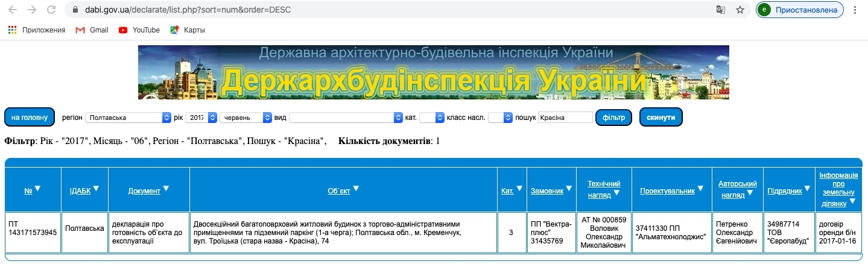Click the sort arrow next to ІДАБК
The height and width of the screenshot is (264, 868).
(96, 189)
